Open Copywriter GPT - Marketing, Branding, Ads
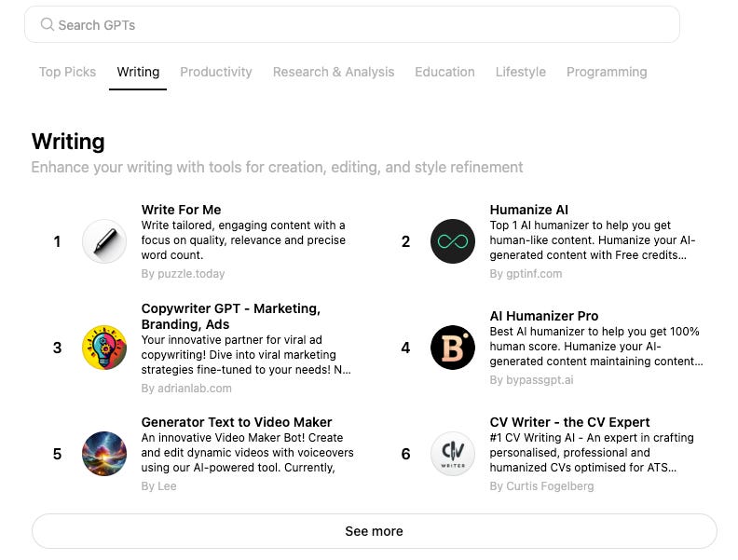 pyautogui.click(x=231, y=316)
